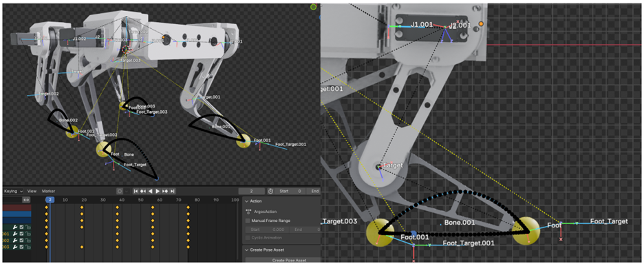
Task: Click the wrench modifier icon on 003 channel
Action: coord(15,247)
